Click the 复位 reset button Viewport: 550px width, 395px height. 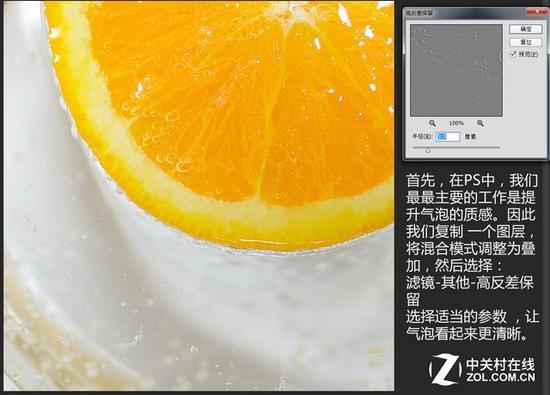[525, 42]
